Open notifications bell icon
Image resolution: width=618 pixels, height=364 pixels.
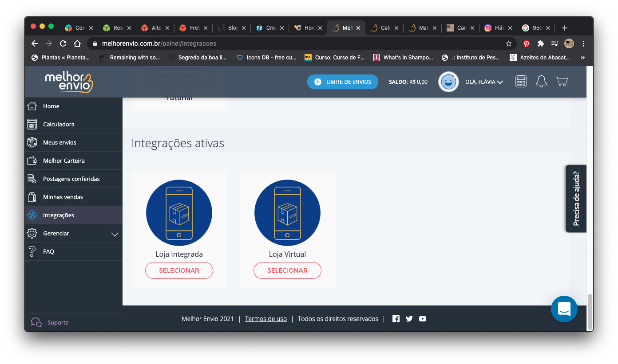coord(541,82)
